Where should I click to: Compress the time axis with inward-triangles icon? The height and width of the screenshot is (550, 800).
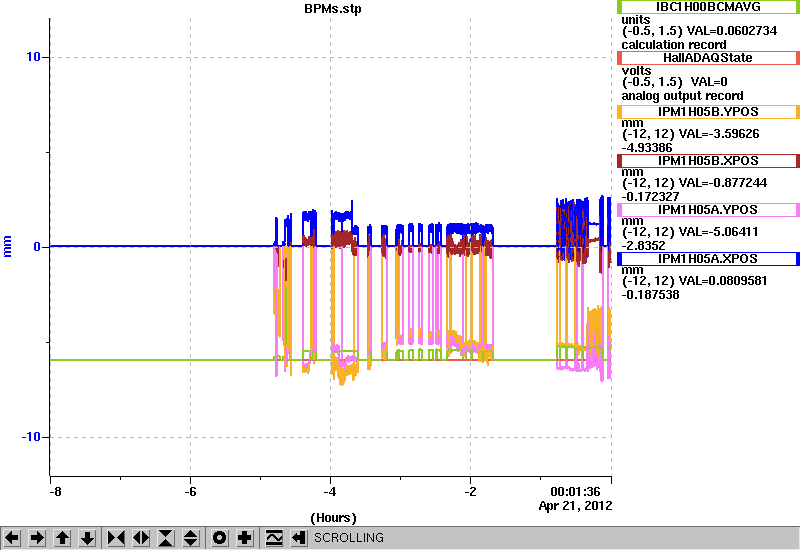[x=116, y=538]
